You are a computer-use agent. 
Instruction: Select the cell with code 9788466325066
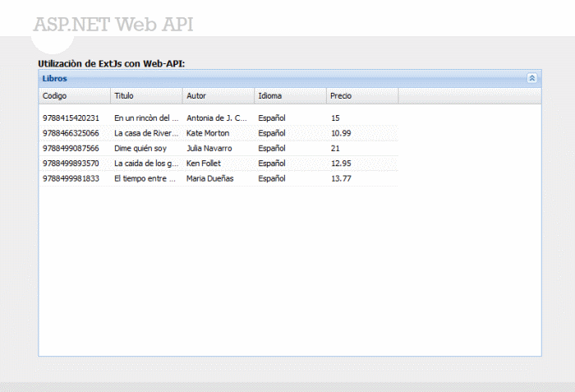71,133
